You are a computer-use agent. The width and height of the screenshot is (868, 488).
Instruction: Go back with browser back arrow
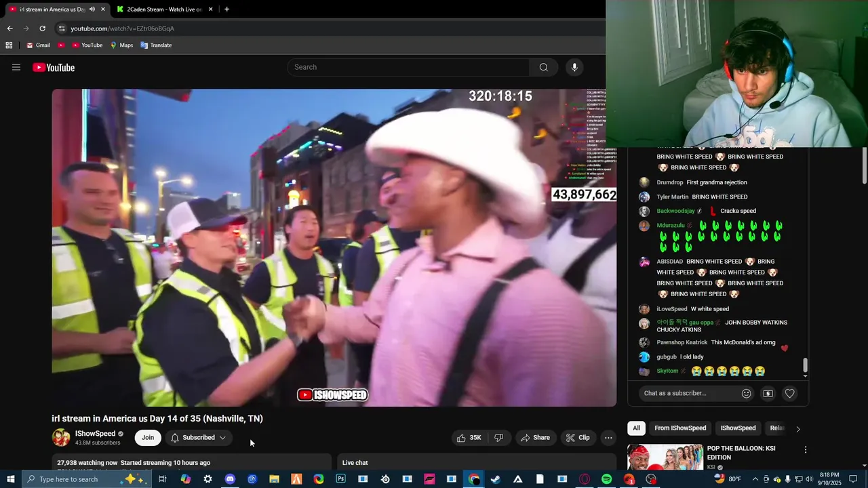click(x=9, y=28)
